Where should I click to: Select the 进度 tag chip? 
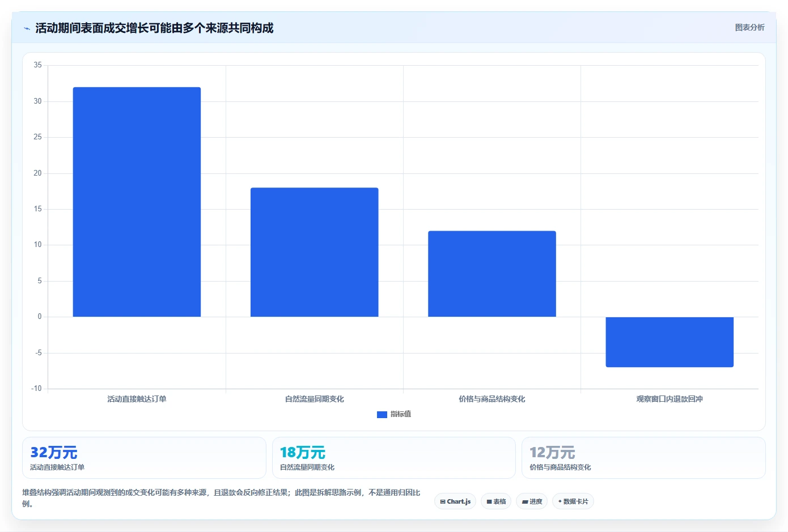point(532,501)
